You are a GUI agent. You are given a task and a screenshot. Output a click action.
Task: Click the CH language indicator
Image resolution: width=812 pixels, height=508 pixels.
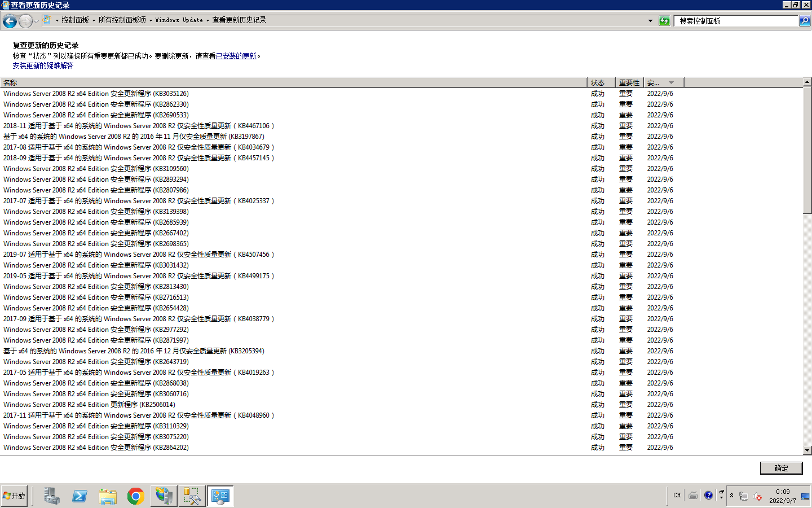[x=677, y=495]
